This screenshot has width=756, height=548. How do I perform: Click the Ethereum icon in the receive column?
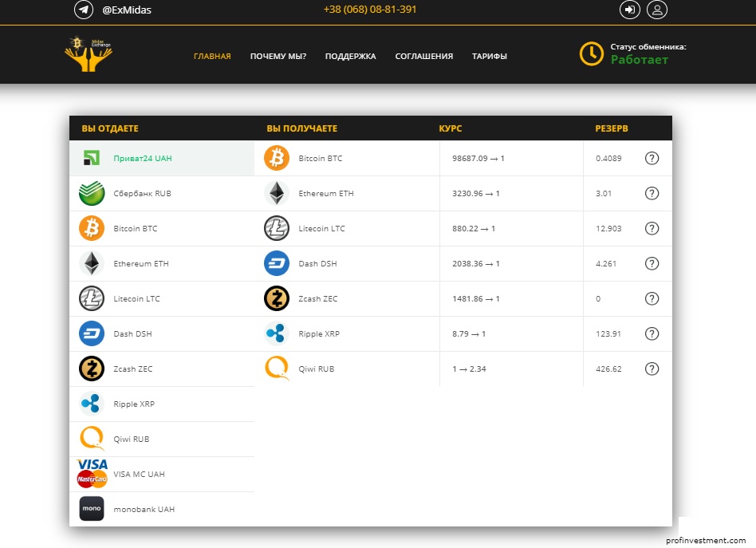[277, 194]
